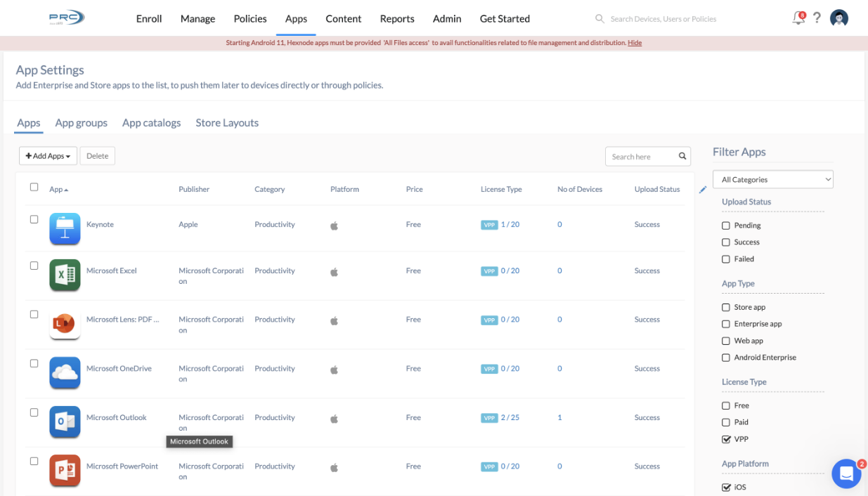The height and width of the screenshot is (496, 868).
Task: Select the Microsoft Outlook app icon
Action: 65,422
